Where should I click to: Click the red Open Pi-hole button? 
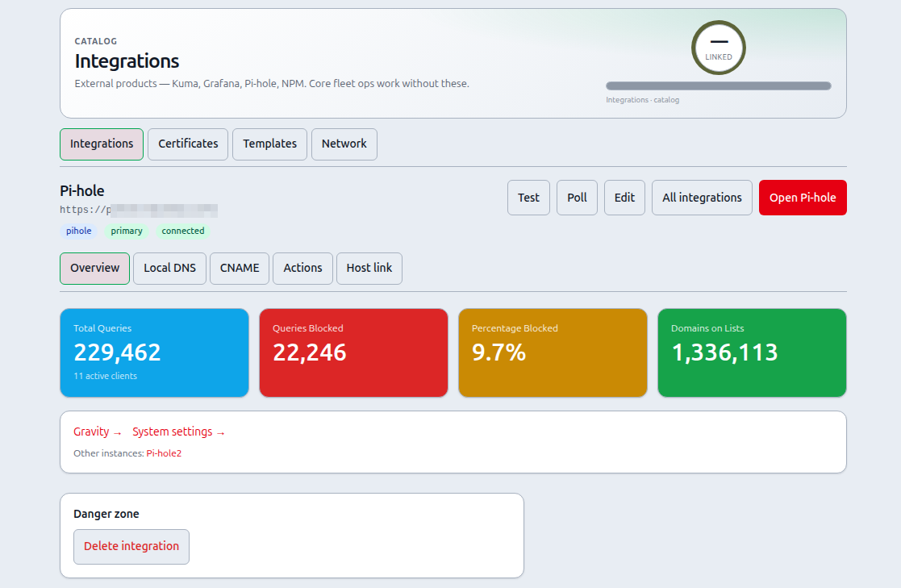[803, 198]
